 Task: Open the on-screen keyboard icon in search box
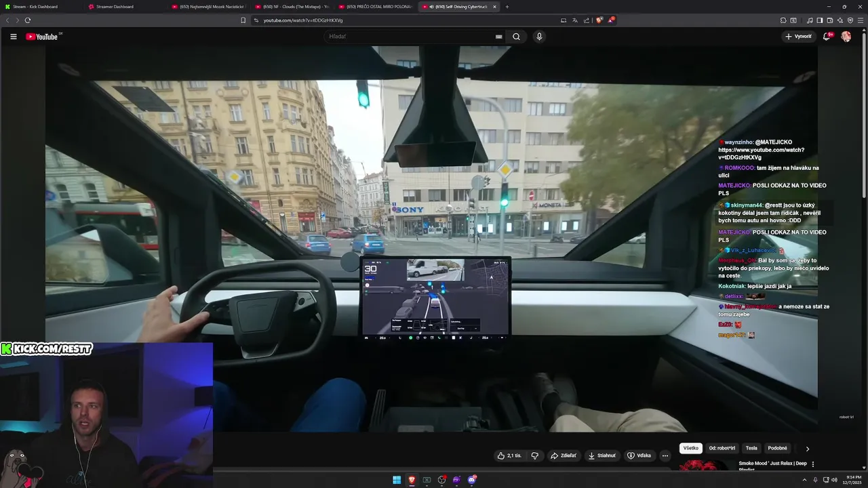click(499, 37)
